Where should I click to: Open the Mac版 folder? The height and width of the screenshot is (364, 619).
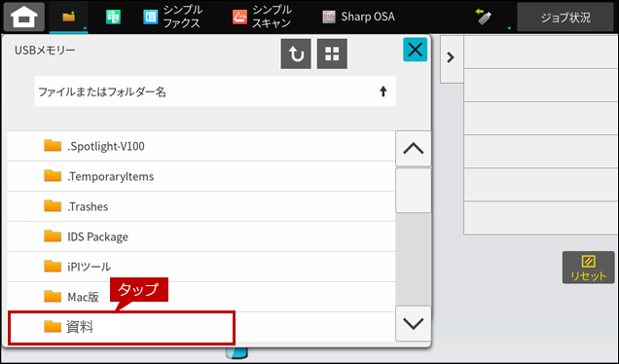tap(201, 297)
